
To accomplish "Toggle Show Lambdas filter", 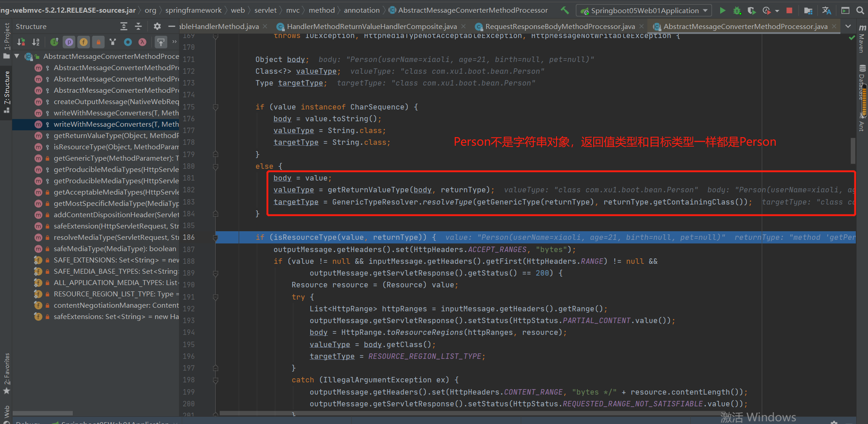I will (x=142, y=42).
